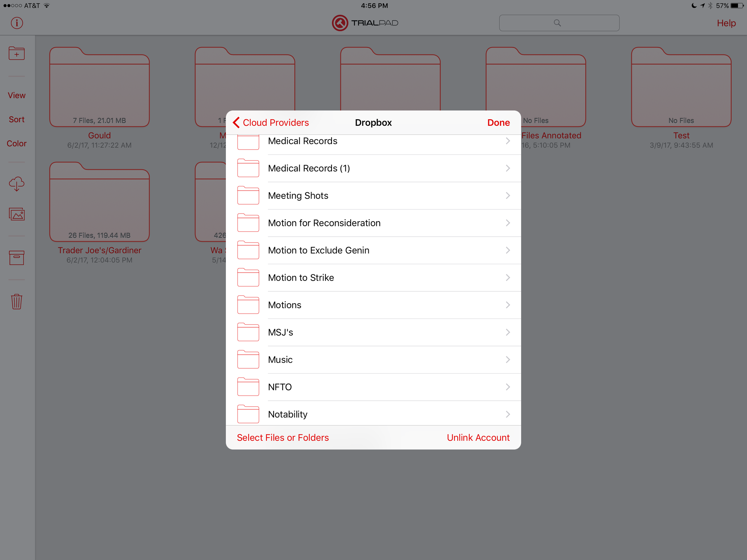The height and width of the screenshot is (560, 747).
Task: Tap folder icon beside MSJ's
Action: pyautogui.click(x=248, y=332)
